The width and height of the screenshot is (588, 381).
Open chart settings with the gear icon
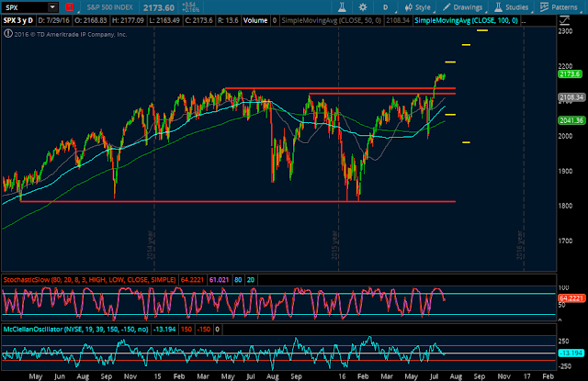[363, 7]
